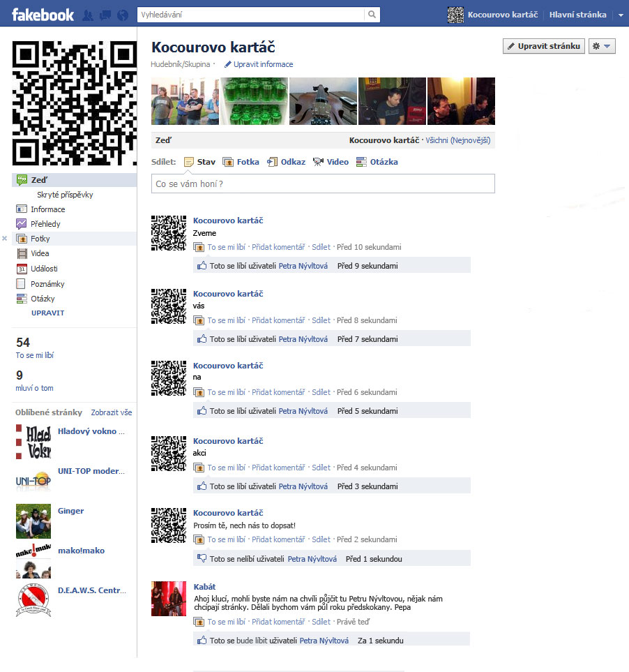Expand the account menu arrow
The width and height of the screenshot is (629, 672).
(x=621, y=15)
